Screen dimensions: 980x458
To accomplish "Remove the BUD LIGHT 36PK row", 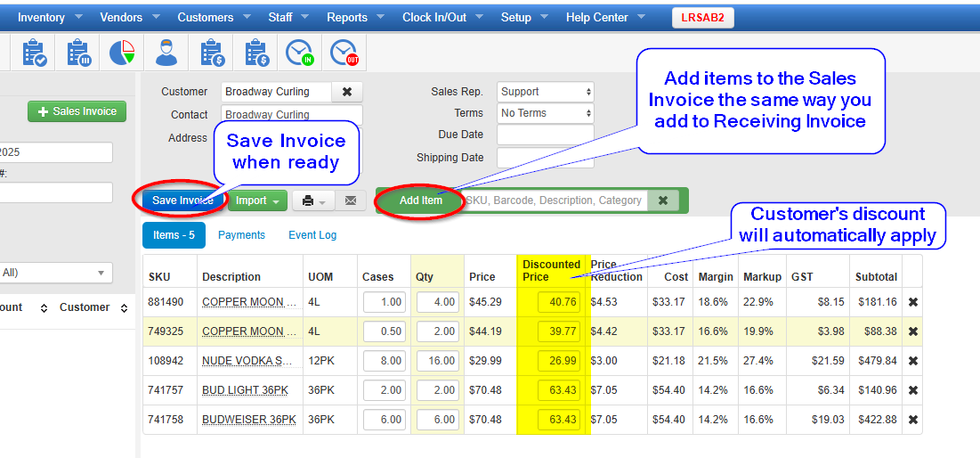I will click(x=912, y=390).
